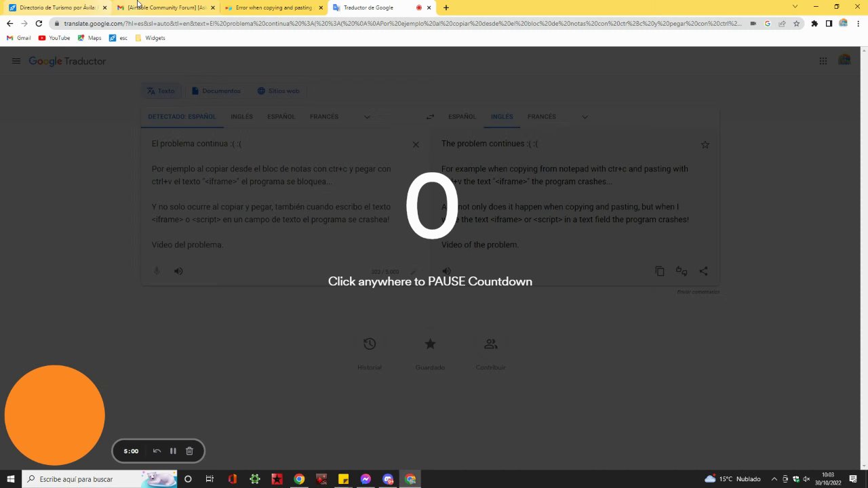Open the Chrome three-dot menu
This screenshot has height=488, width=868.
click(x=858, y=23)
